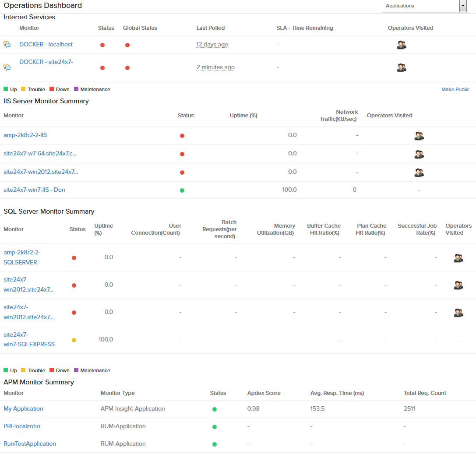Image resolution: width=476 pixels, height=454 pixels.
Task: Open comment icon beside DOCKER - site24x7-
Action: coord(7,67)
